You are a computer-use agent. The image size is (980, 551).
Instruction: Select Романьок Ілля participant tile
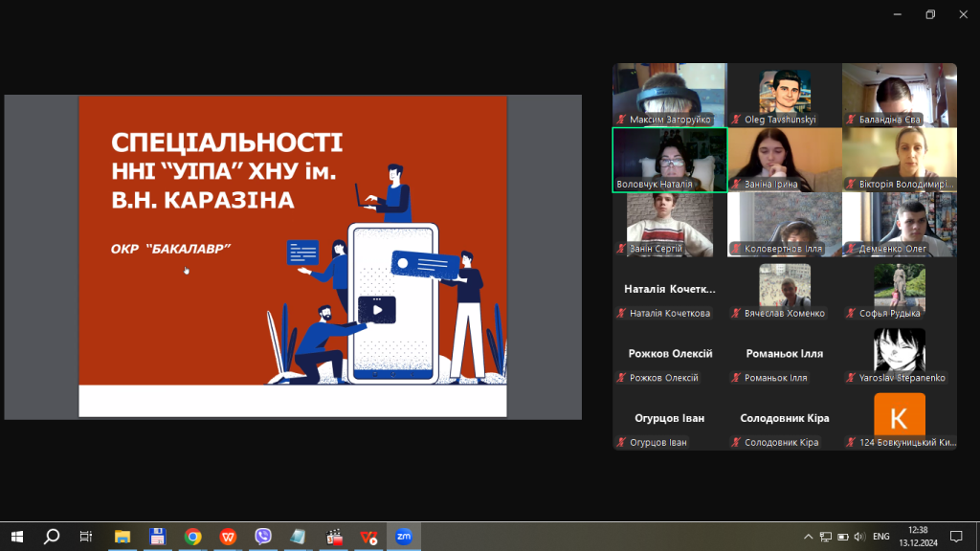pyautogui.click(x=785, y=354)
